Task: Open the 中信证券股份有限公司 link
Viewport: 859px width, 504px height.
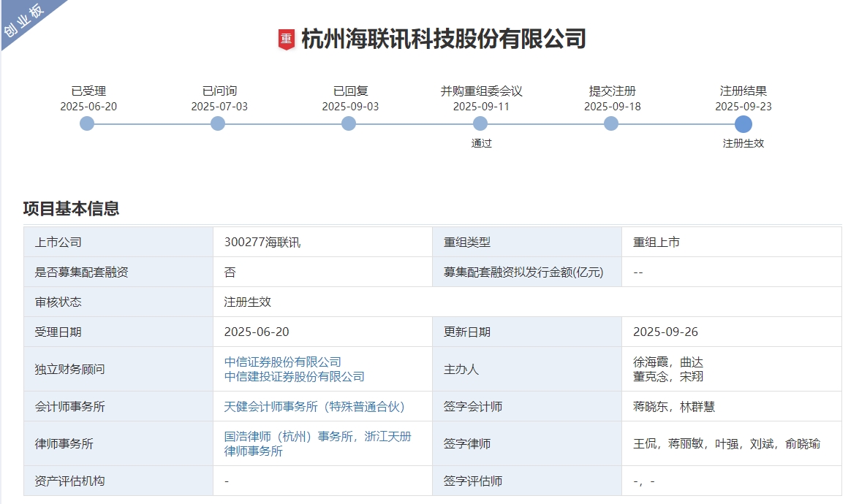Action: pyautogui.click(x=283, y=362)
